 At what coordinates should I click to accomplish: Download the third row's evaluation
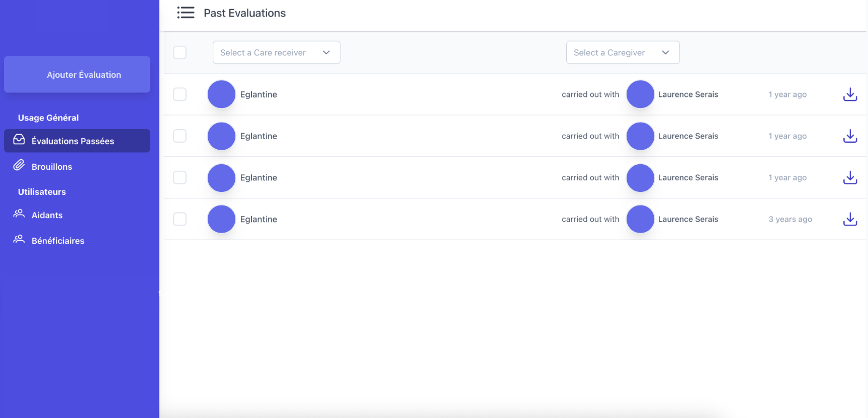[x=850, y=178]
